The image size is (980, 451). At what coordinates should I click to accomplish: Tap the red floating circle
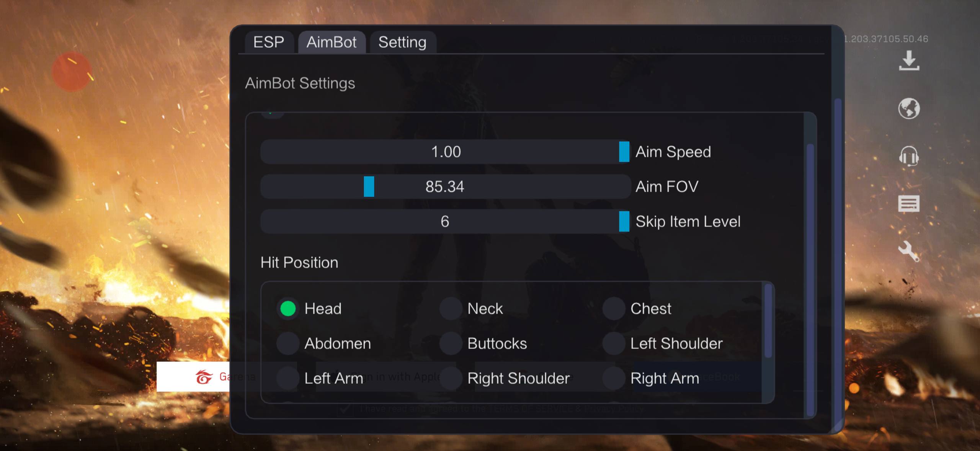pos(72,72)
